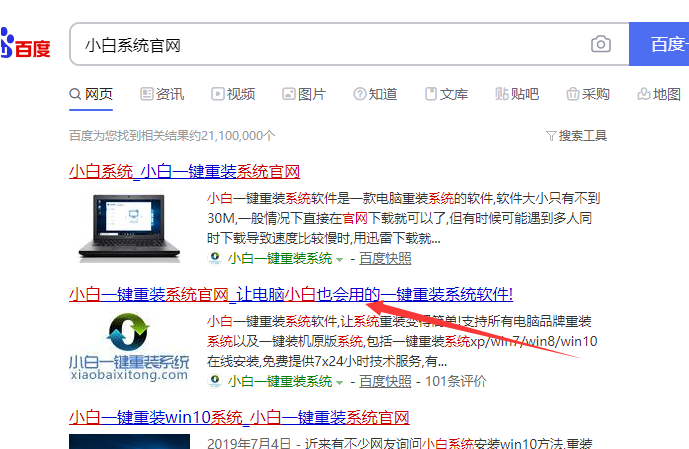The width and height of the screenshot is (689, 449).
Task: Click the camera image-search icon
Action: click(x=600, y=45)
